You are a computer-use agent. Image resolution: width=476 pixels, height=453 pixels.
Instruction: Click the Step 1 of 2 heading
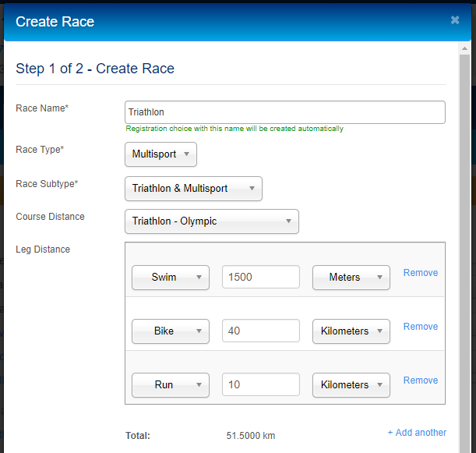(95, 69)
